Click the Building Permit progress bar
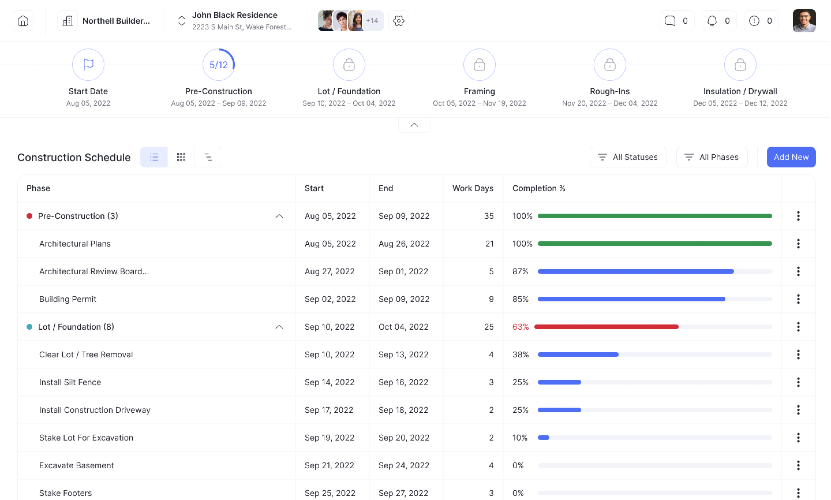The width and height of the screenshot is (831, 500). pyautogui.click(x=655, y=299)
